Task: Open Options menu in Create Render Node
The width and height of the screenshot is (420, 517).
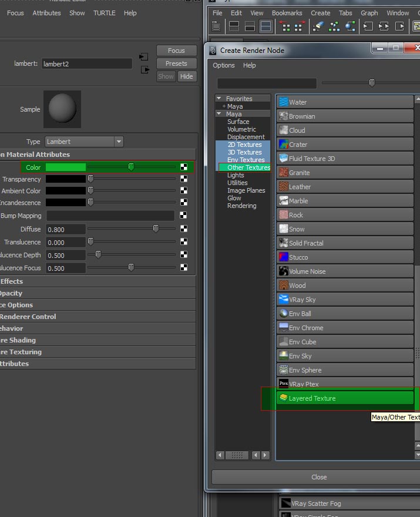Action: coord(224,65)
